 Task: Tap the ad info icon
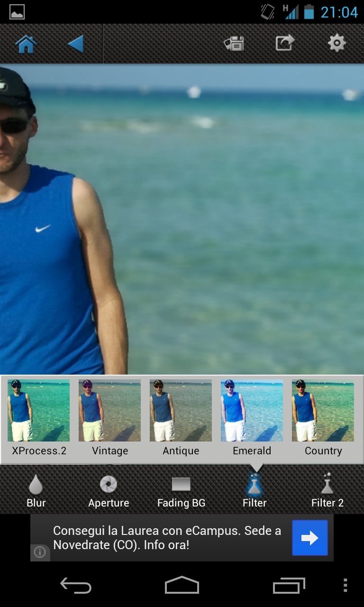pyautogui.click(x=40, y=552)
